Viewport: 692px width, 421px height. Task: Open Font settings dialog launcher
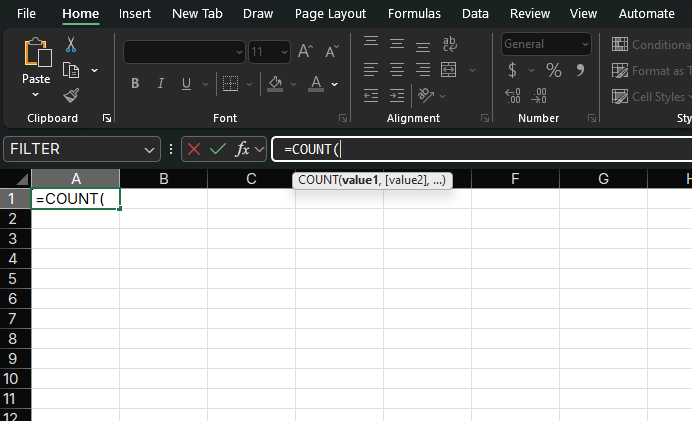tap(343, 118)
